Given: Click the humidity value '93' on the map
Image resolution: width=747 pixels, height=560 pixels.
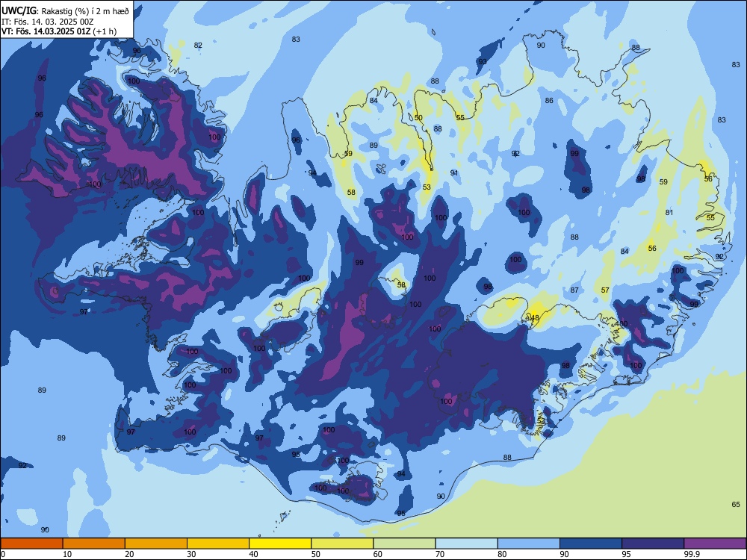Looking at the screenshot, I should (x=483, y=61).
